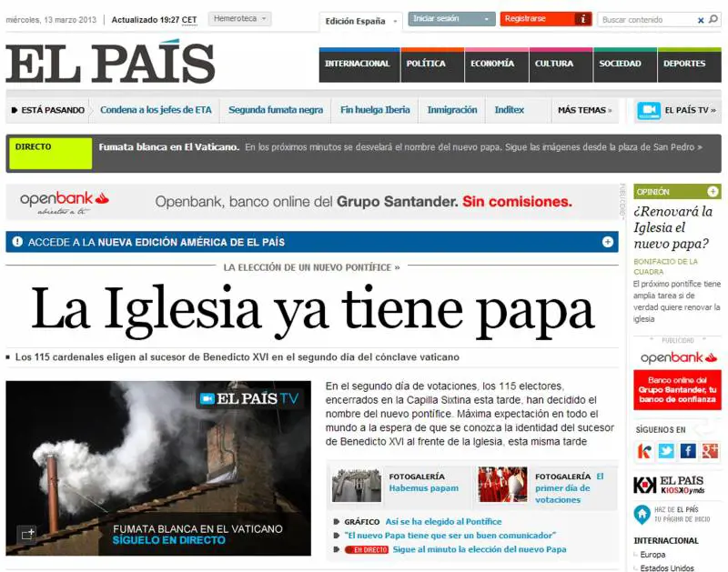Click the Kiosko y más logo

click(x=669, y=485)
